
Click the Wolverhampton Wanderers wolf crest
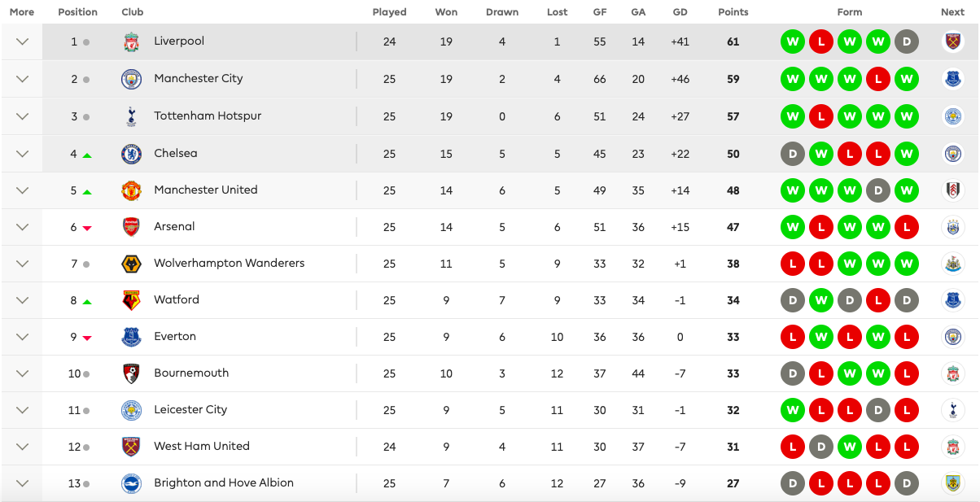click(131, 264)
